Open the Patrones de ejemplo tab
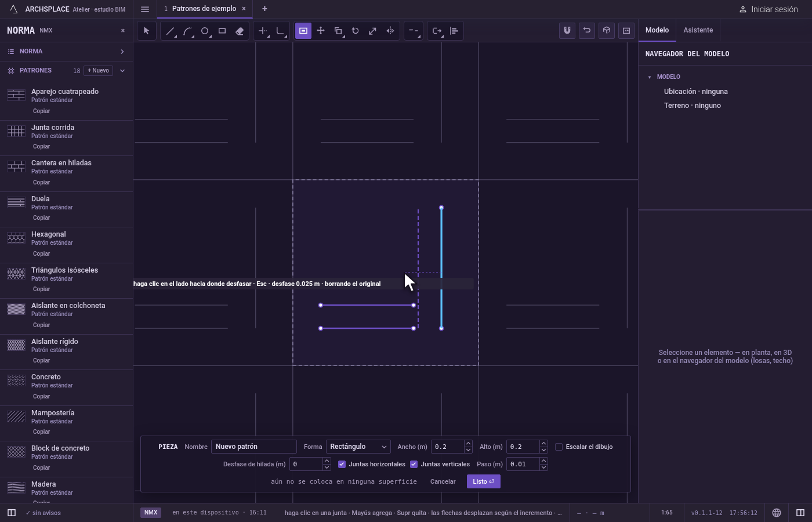 (x=204, y=9)
